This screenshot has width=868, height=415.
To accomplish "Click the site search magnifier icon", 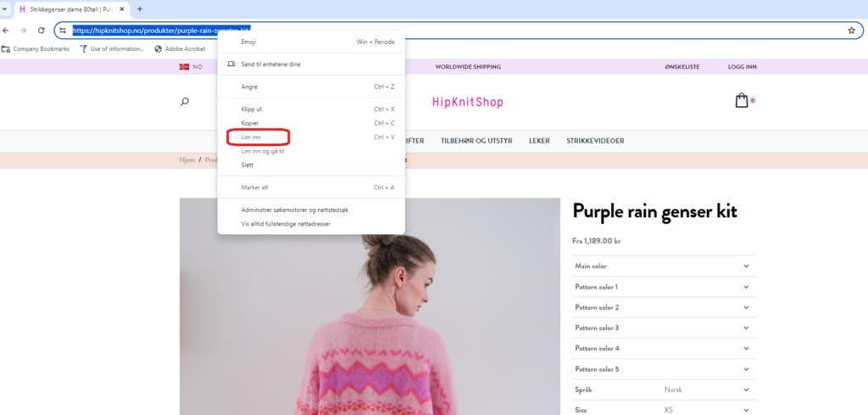I will click(x=185, y=102).
